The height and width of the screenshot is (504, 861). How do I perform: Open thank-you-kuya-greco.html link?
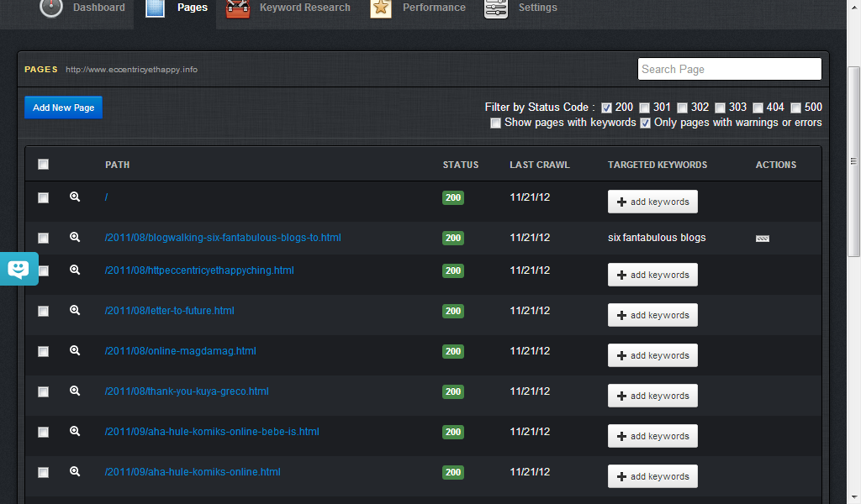click(x=187, y=391)
